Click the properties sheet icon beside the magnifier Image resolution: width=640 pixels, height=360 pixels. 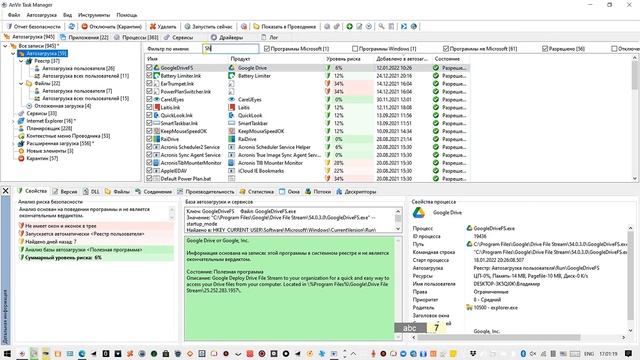(x=391, y=27)
